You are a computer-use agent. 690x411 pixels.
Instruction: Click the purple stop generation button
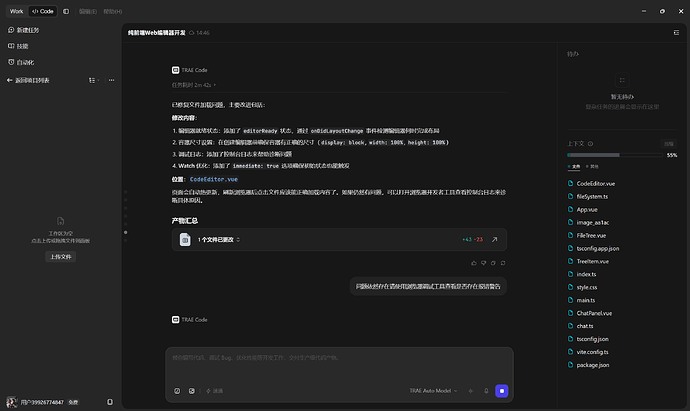(502, 391)
